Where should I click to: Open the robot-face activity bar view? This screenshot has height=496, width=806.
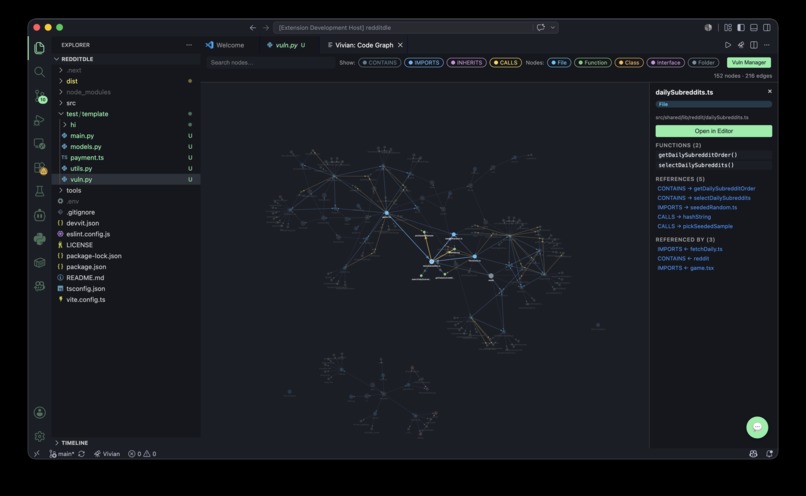pos(39,215)
